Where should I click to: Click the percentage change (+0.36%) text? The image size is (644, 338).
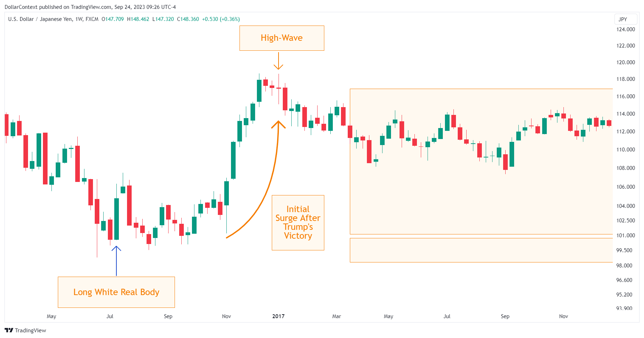coord(229,20)
